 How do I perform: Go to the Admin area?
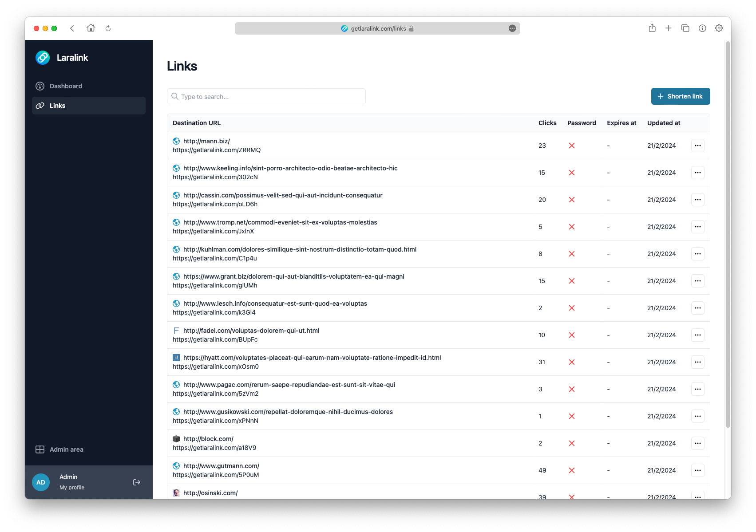click(x=66, y=449)
